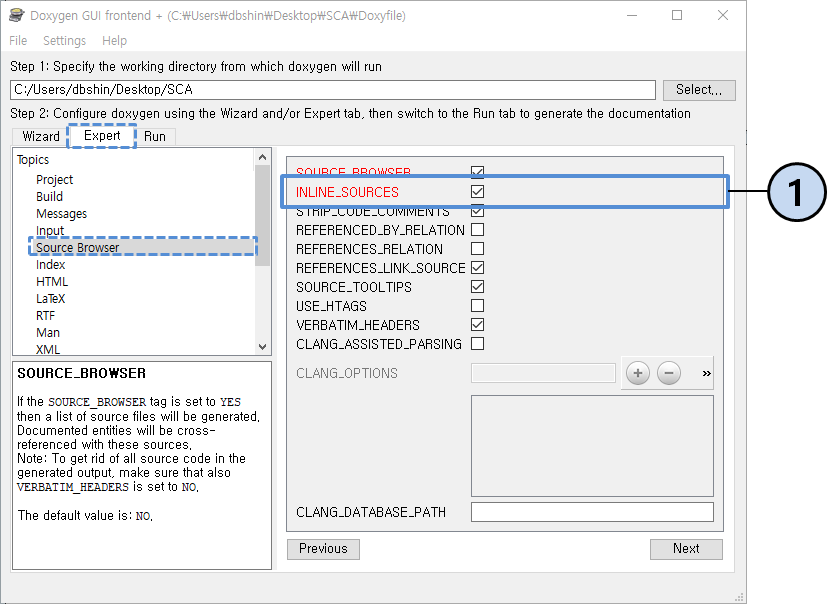Click the INLINE_SOURCES label
Viewport: 829px width, 604px height.
(347, 192)
